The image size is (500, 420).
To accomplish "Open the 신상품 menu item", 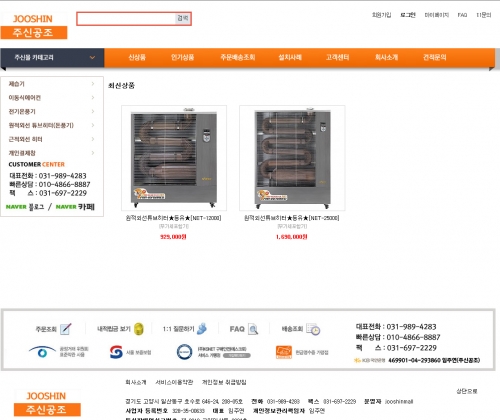I will pyautogui.click(x=137, y=57).
